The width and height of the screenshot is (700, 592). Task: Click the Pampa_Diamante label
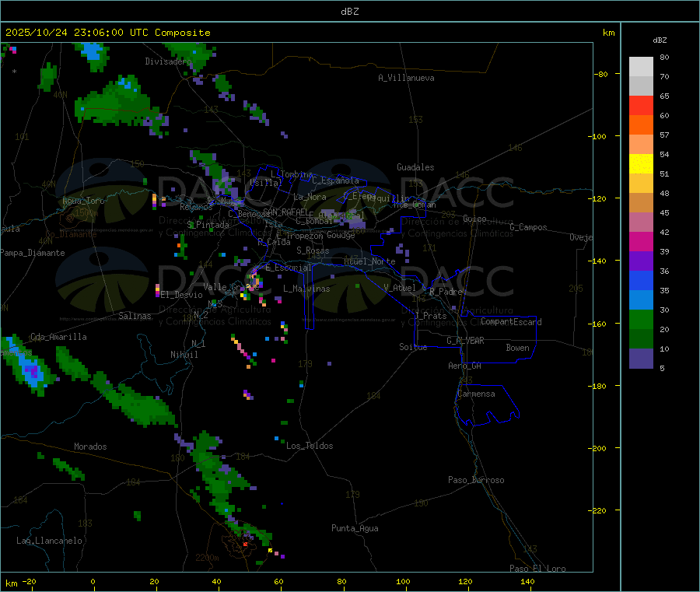(33, 253)
